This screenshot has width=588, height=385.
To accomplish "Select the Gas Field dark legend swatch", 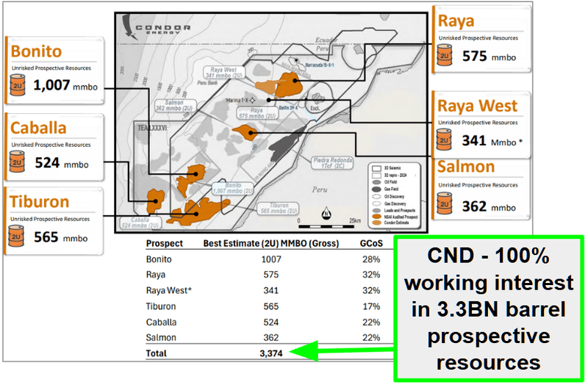I will click(376, 190).
